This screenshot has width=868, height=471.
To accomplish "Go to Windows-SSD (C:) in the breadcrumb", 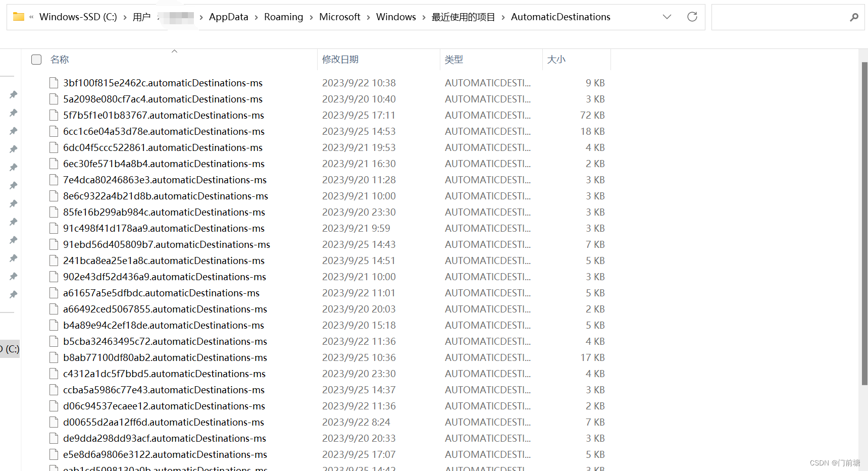I will pos(78,17).
